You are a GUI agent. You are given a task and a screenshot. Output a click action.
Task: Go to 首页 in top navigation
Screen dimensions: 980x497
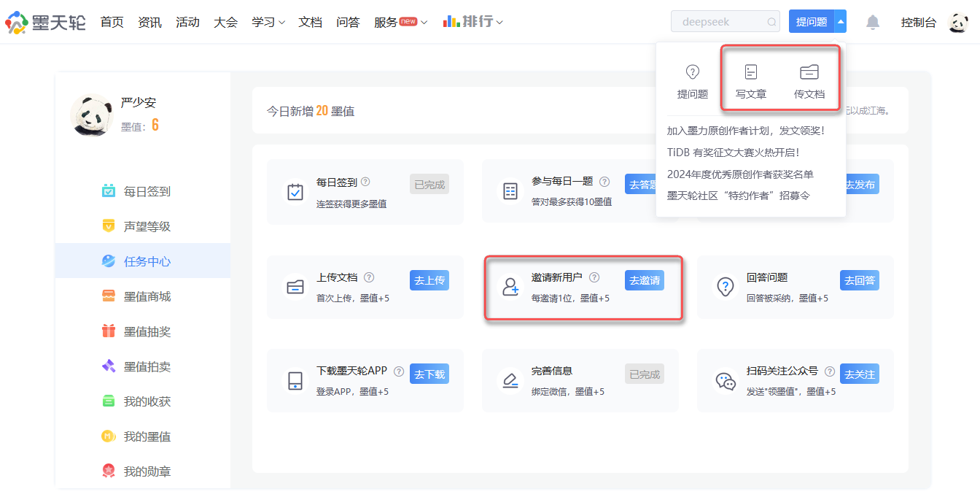click(x=112, y=22)
